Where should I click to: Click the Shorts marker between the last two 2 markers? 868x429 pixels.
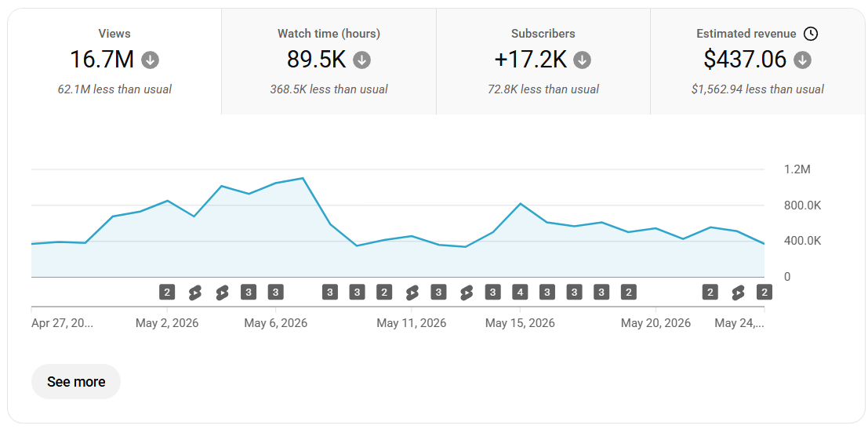(737, 293)
